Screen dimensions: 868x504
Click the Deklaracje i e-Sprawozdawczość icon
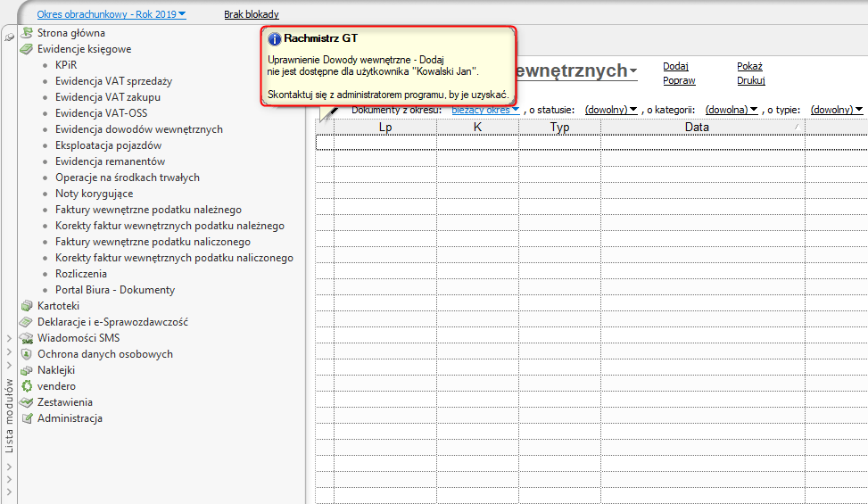click(26, 321)
